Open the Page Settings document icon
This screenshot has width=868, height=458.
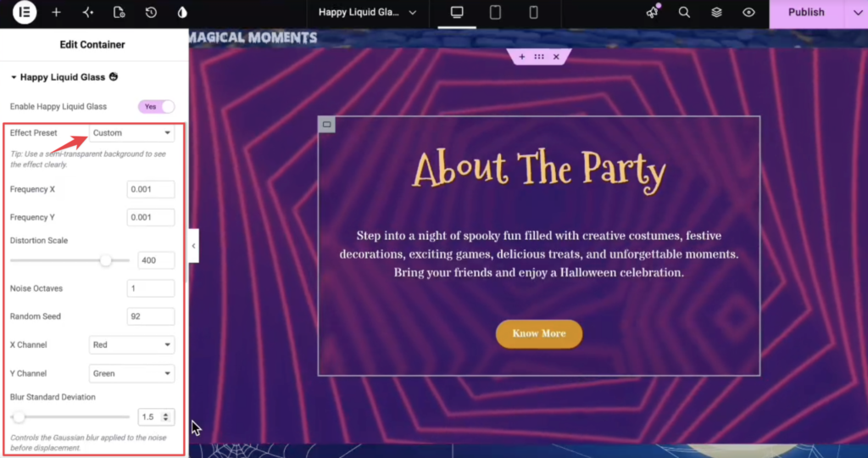(x=119, y=12)
